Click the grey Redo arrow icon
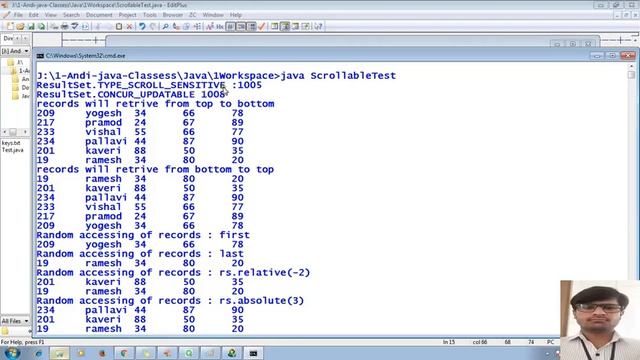 pyautogui.click(x=153, y=27)
